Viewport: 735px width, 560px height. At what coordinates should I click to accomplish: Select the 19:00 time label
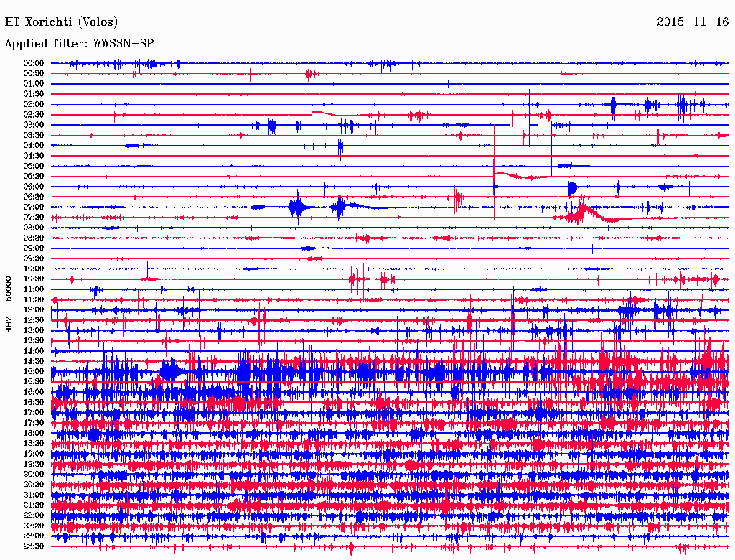pos(34,454)
